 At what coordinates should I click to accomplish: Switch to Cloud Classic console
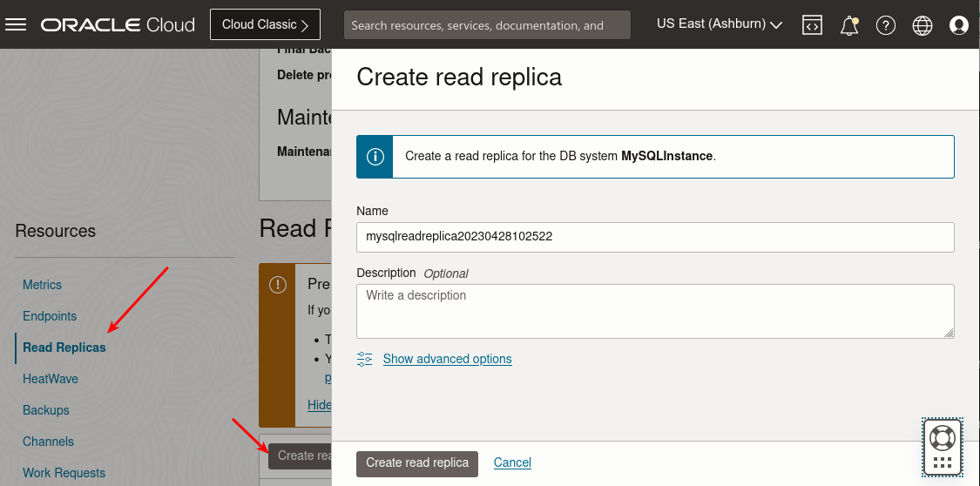point(265,24)
